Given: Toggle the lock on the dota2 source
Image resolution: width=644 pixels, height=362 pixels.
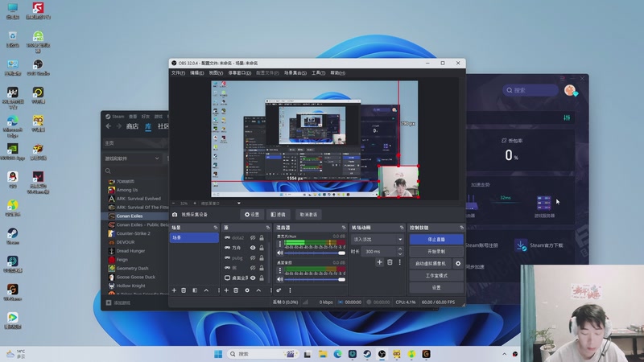Looking at the screenshot, I should 262,237.
